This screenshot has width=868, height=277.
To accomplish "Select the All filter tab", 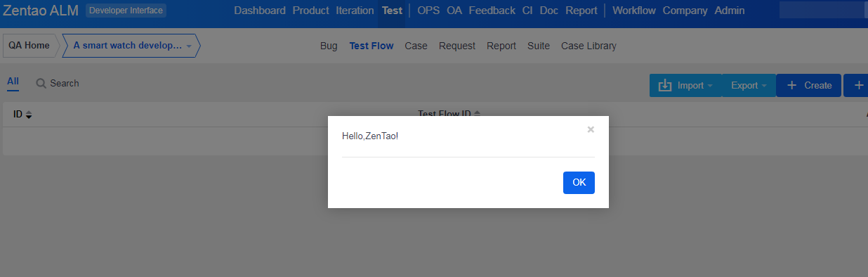I will (13, 82).
